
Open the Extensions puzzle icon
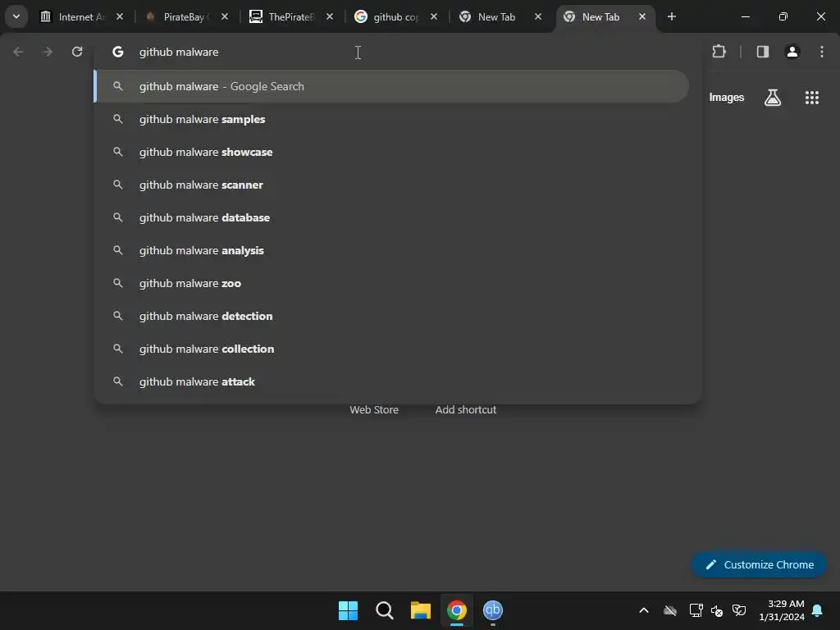[719, 52]
